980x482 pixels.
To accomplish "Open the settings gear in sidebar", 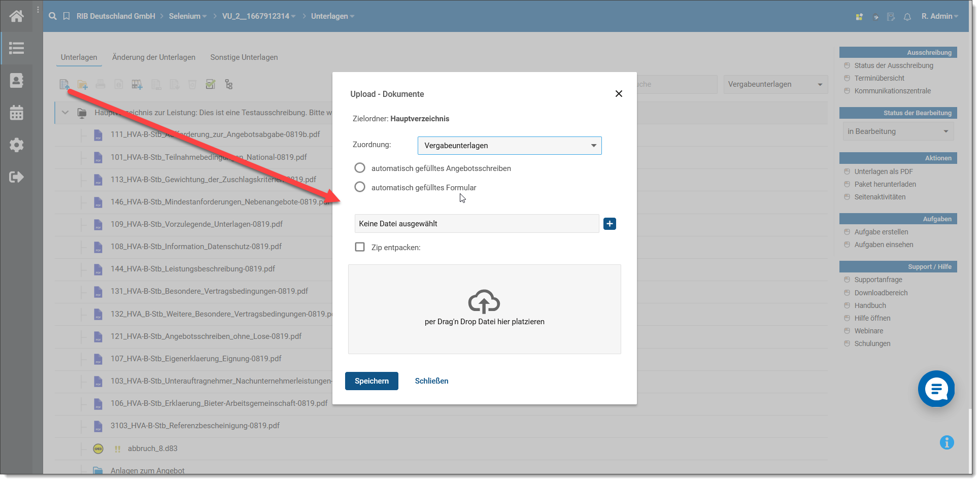I will [16, 145].
